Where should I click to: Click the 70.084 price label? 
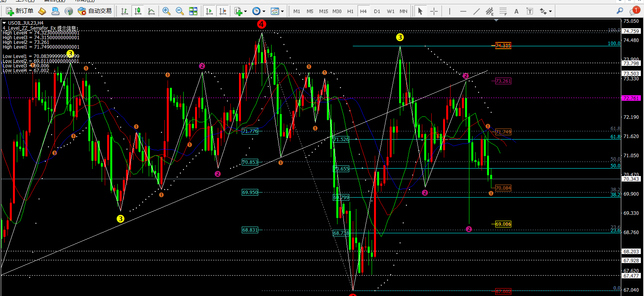[x=503, y=188]
